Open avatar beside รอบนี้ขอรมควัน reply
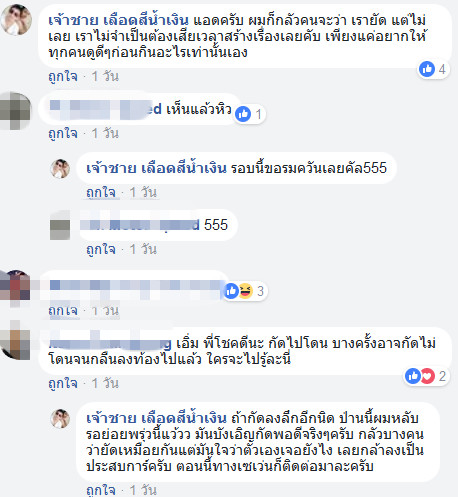The image size is (458, 497). click(60, 169)
